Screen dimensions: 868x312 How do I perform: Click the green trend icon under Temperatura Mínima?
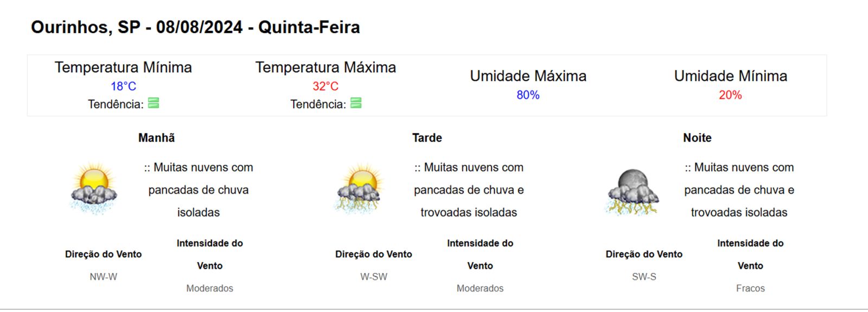154,103
